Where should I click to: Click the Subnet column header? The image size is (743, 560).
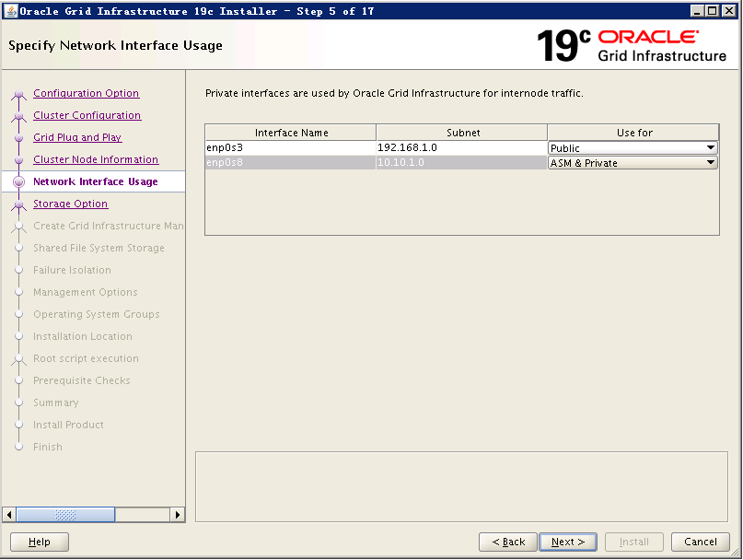[462, 133]
